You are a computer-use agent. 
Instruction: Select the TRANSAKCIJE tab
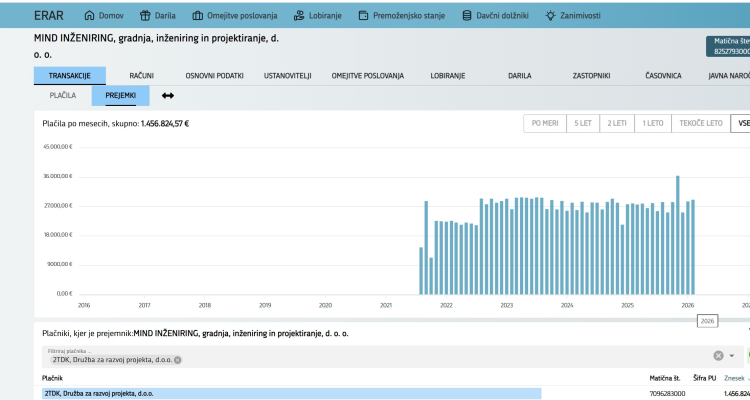[x=69, y=76]
